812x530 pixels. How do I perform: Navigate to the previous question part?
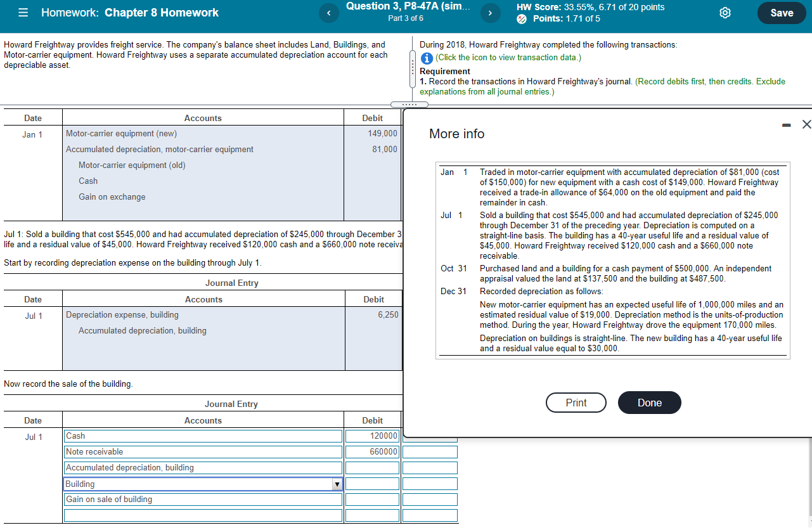(328, 13)
